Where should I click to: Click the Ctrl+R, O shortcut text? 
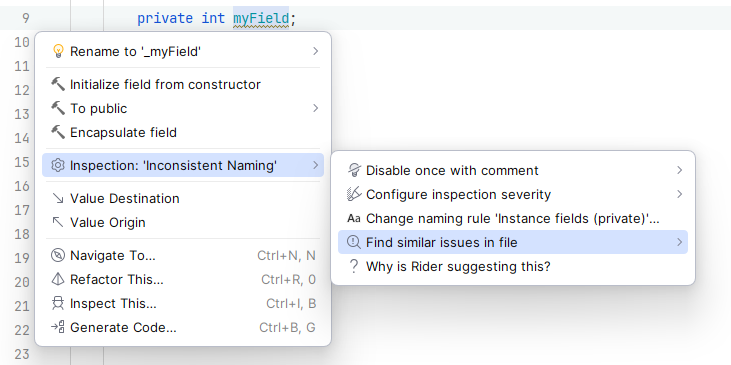click(x=288, y=279)
